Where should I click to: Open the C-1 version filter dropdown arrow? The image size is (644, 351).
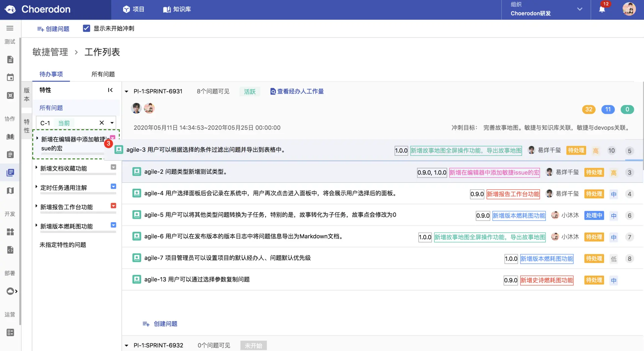(112, 123)
